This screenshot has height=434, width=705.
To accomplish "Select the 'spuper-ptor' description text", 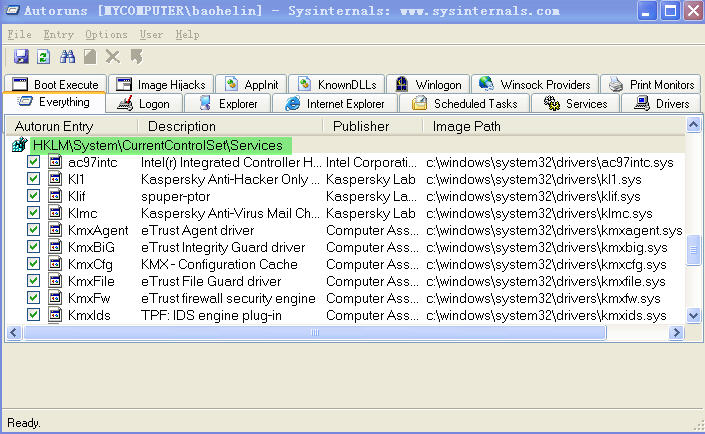I will pyautogui.click(x=175, y=196).
